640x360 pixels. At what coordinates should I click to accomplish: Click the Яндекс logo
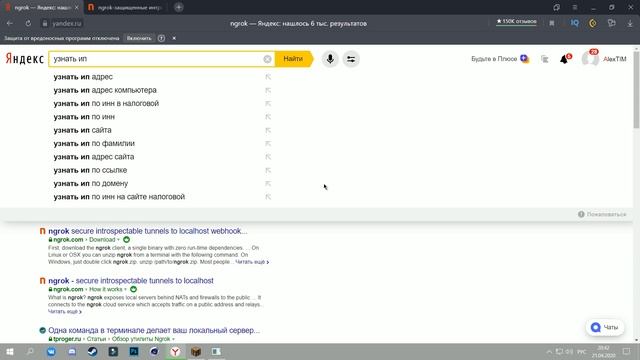click(24, 59)
